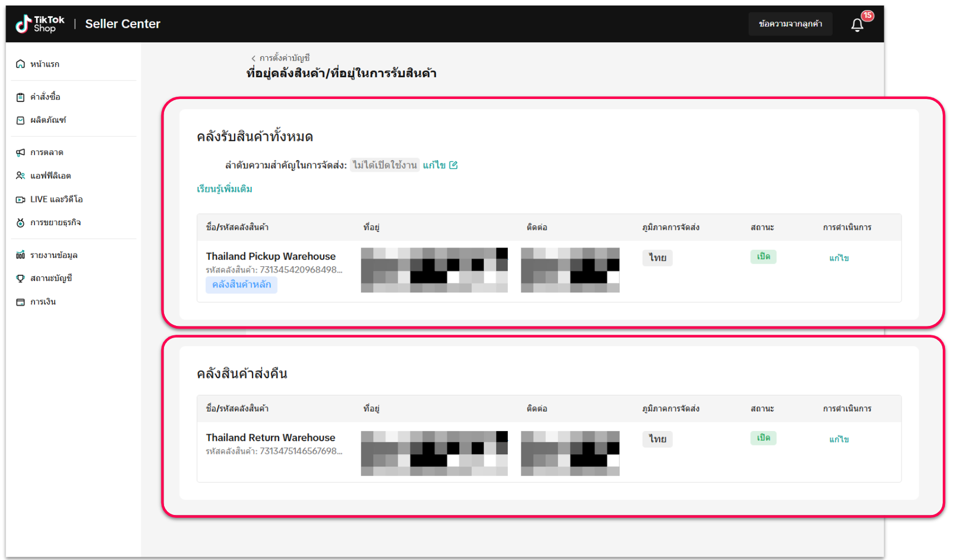The width and height of the screenshot is (960, 560).
Task: Click เปิด status badge for Pickup Warehouse
Action: tap(763, 256)
